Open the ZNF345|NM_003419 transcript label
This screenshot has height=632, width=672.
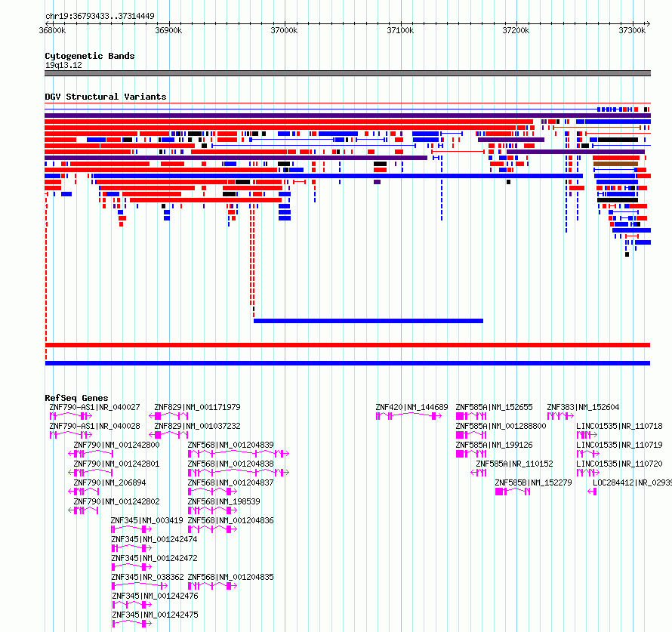coord(147,520)
